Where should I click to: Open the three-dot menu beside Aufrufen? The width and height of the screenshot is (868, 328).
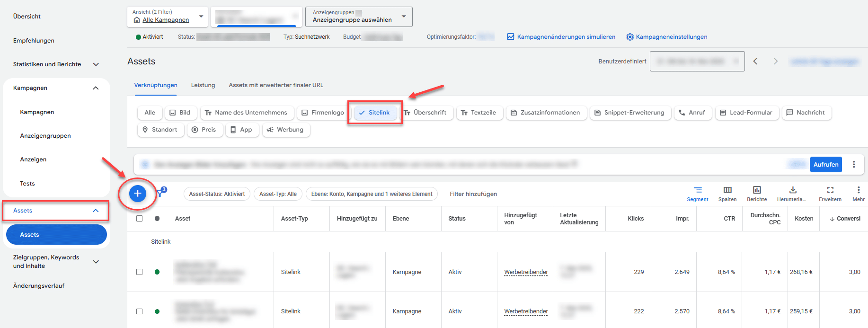click(854, 164)
